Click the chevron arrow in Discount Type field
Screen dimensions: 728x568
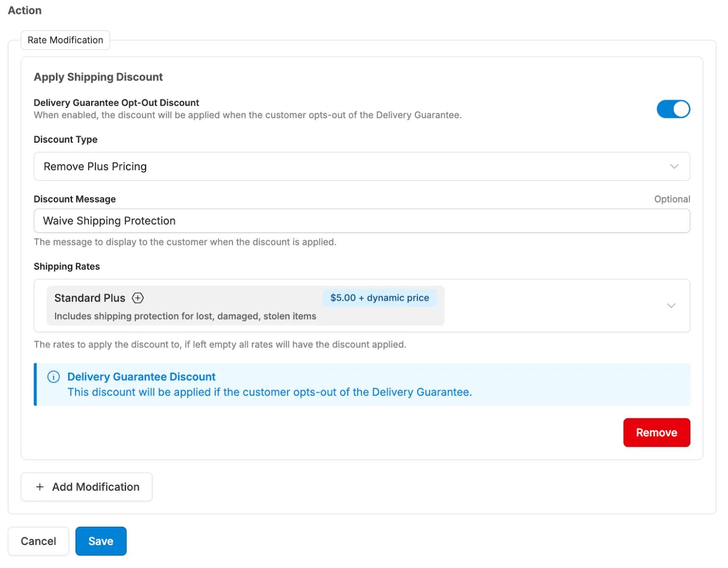coord(674,167)
